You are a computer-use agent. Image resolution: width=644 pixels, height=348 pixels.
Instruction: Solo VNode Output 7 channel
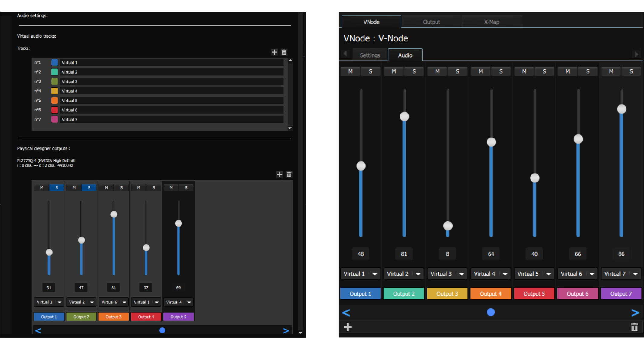click(631, 71)
